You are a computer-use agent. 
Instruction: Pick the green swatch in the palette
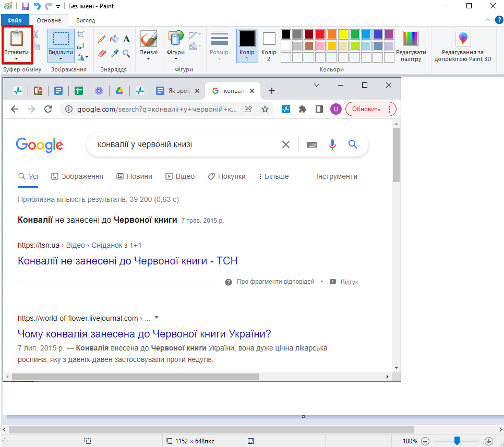pyautogui.click(x=355, y=34)
